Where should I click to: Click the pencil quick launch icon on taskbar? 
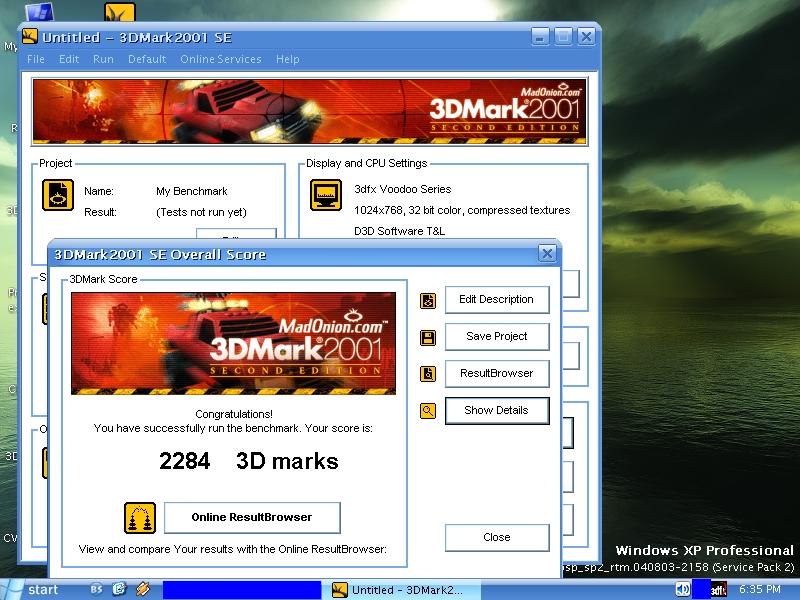click(143, 589)
